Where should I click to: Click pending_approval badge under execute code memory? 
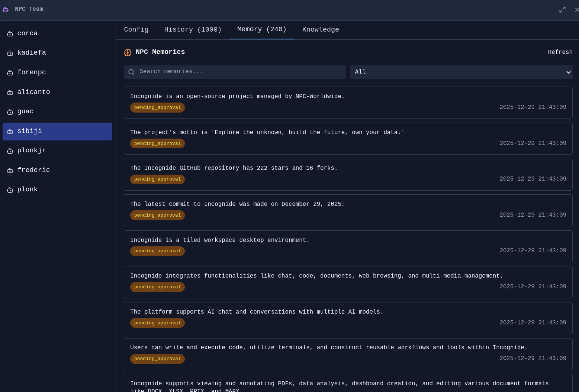157,359
